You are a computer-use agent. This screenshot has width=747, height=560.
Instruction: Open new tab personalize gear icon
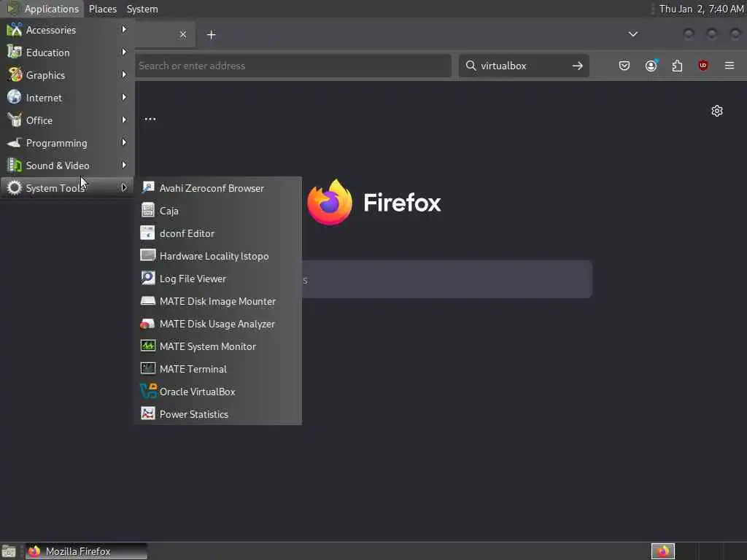click(x=717, y=111)
